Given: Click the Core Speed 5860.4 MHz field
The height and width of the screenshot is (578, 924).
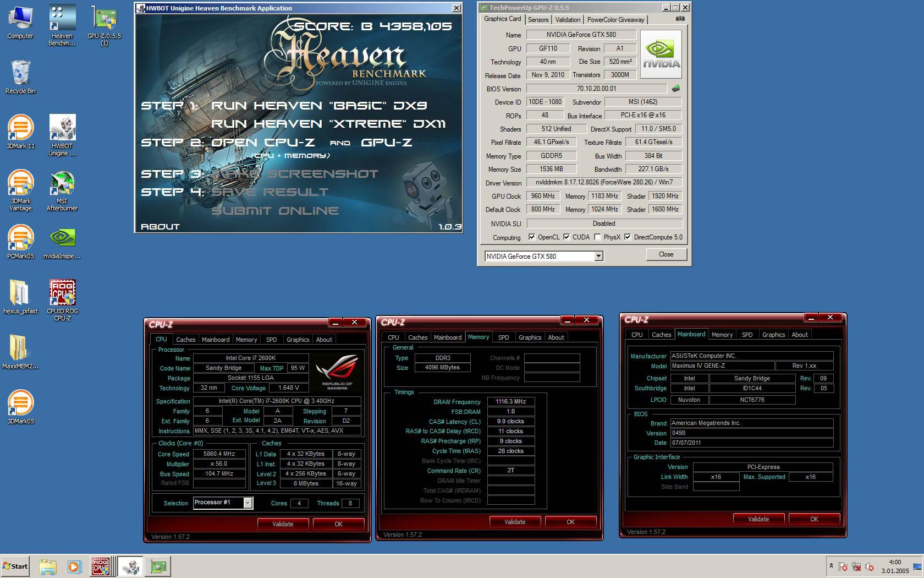Looking at the screenshot, I should (219, 454).
